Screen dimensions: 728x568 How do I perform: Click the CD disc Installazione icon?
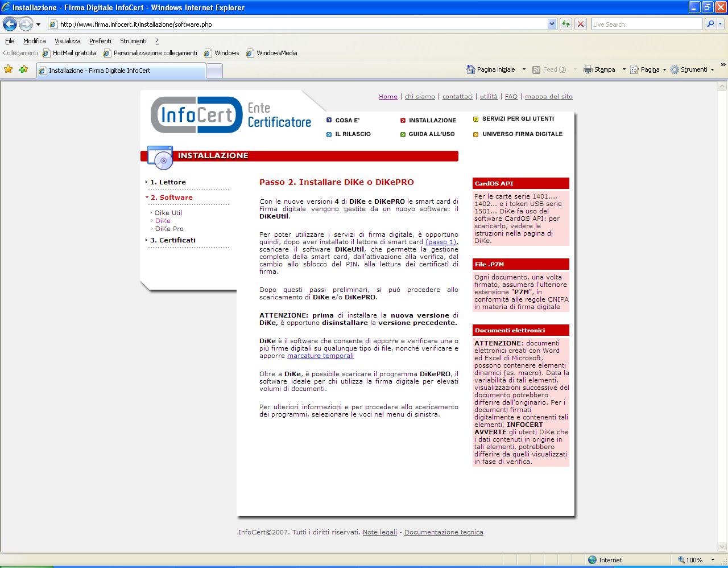pos(160,158)
